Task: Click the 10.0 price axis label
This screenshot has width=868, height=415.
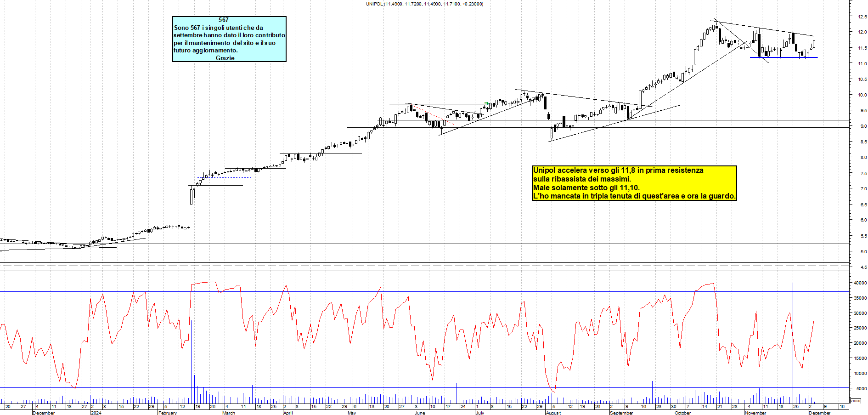Action: 862,95
